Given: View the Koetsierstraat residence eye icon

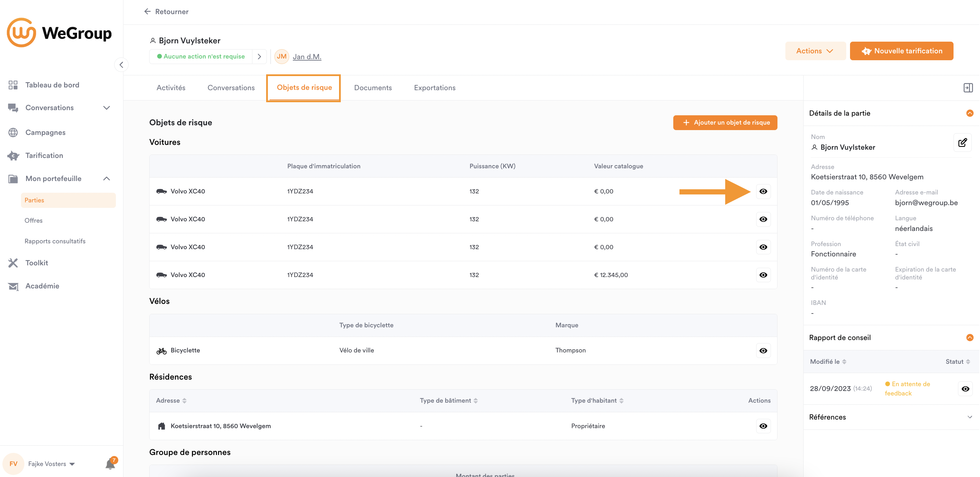Looking at the screenshot, I should pos(763,426).
